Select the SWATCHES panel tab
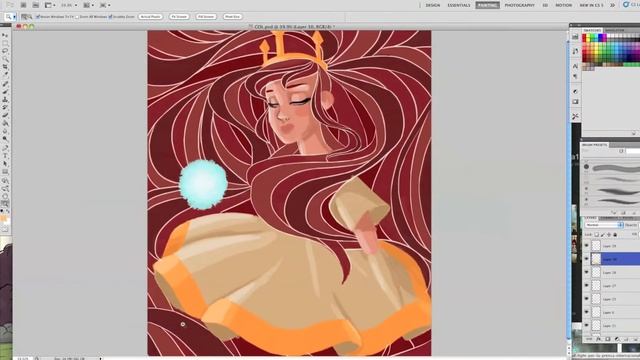Viewport: 640px width, 360px height. click(x=592, y=30)
